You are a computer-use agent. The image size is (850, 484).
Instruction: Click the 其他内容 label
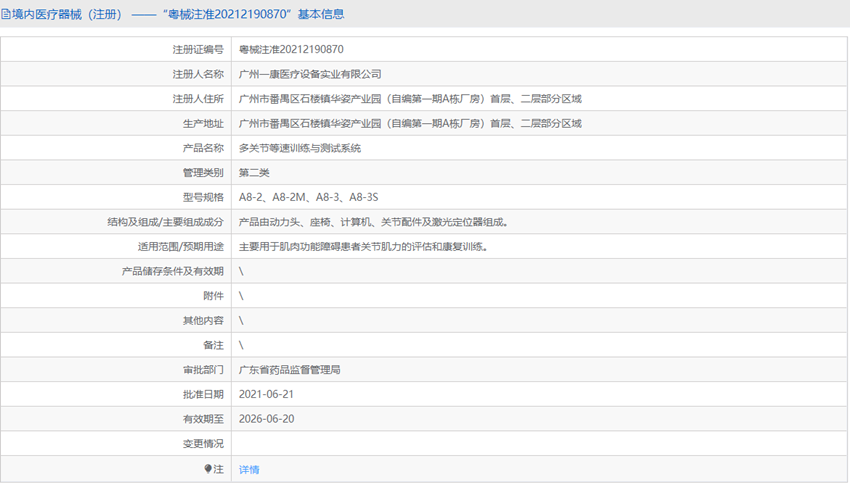203,320
